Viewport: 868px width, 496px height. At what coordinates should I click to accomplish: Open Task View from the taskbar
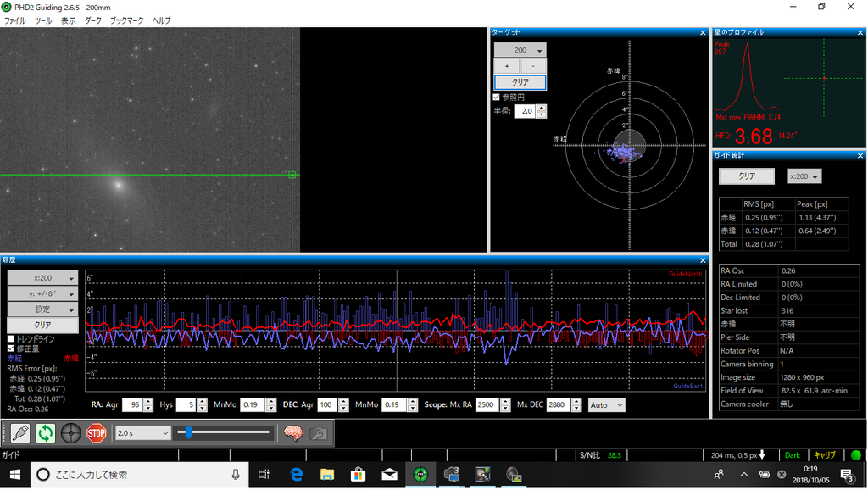(x=264, y=475)
